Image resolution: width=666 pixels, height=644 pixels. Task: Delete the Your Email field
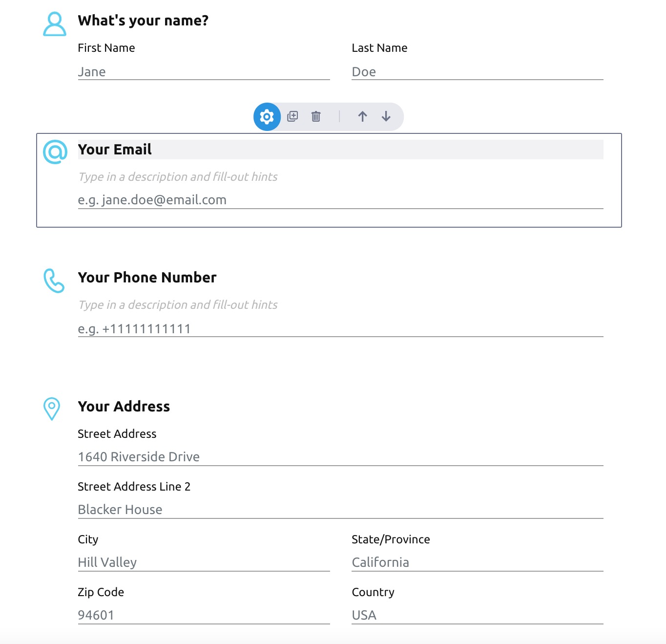point(315,117)
